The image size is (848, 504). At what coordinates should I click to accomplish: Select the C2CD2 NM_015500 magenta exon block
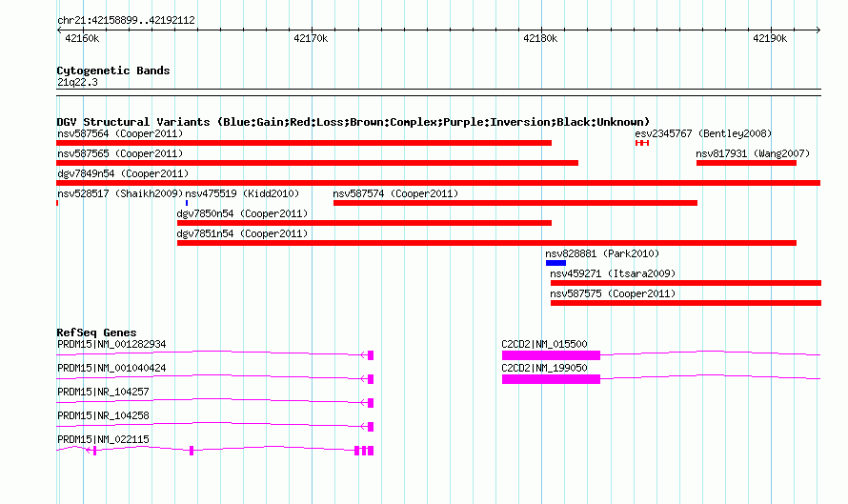click(x=551, y=355)
